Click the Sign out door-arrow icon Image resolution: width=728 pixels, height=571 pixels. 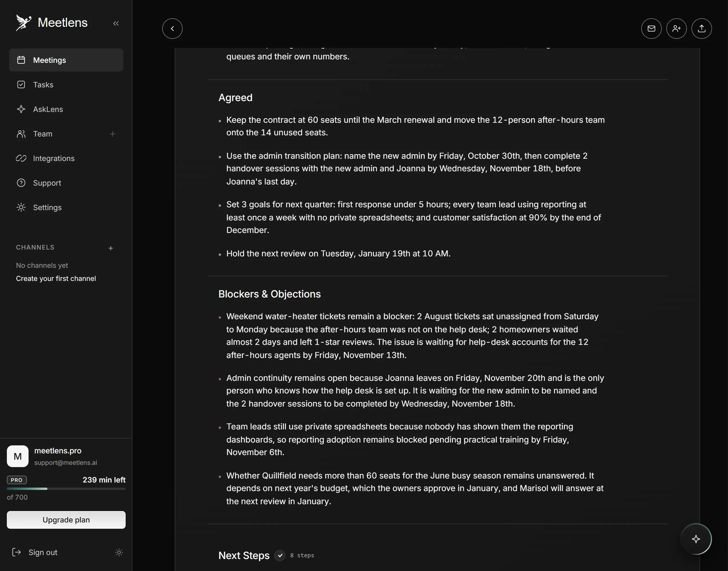[16, 552]
